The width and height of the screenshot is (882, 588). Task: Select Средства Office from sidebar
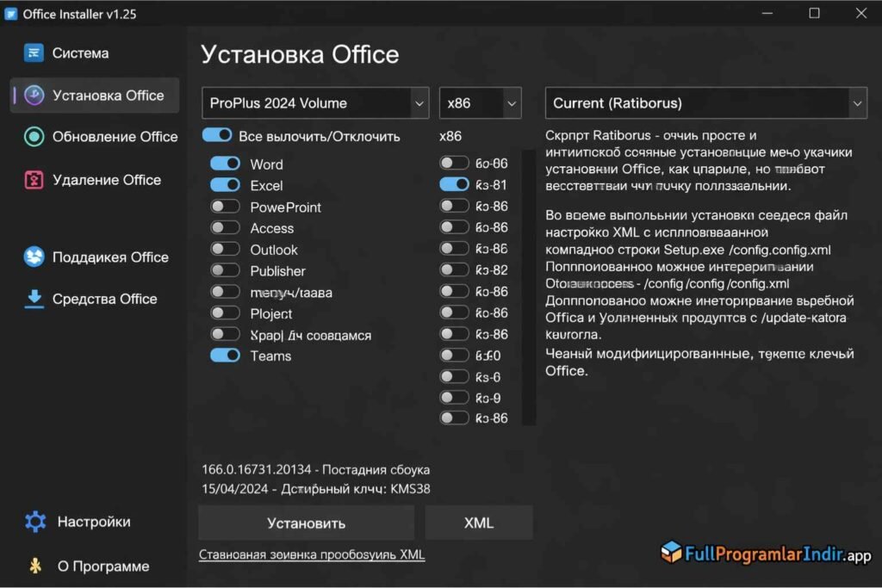click(x=96, y=299)
